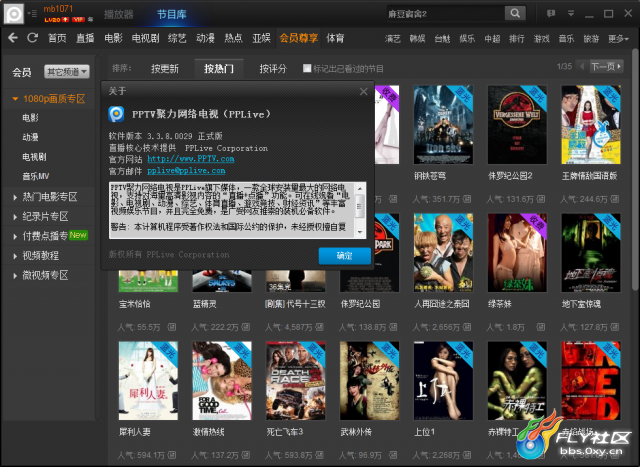Click the small icon next to 人气: 137.2万
This screenshot has width=640, height=467.
point(245,455)
